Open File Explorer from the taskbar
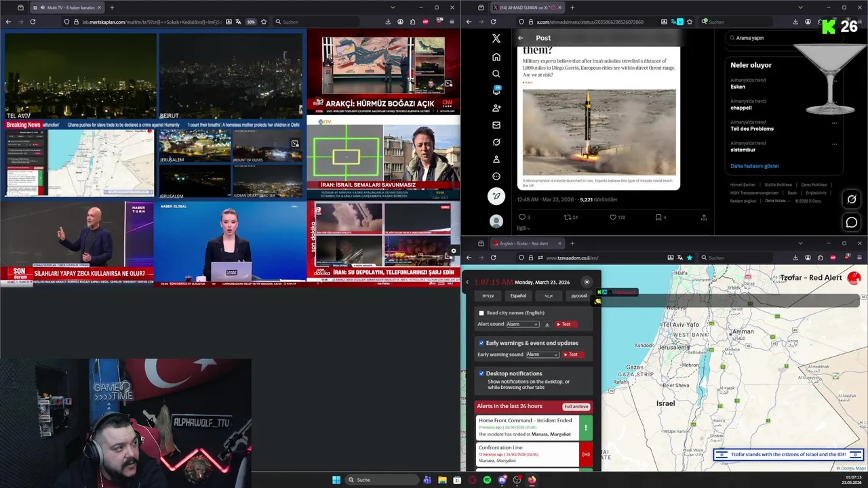The image size is (868, 488). (x=442, y=480)
